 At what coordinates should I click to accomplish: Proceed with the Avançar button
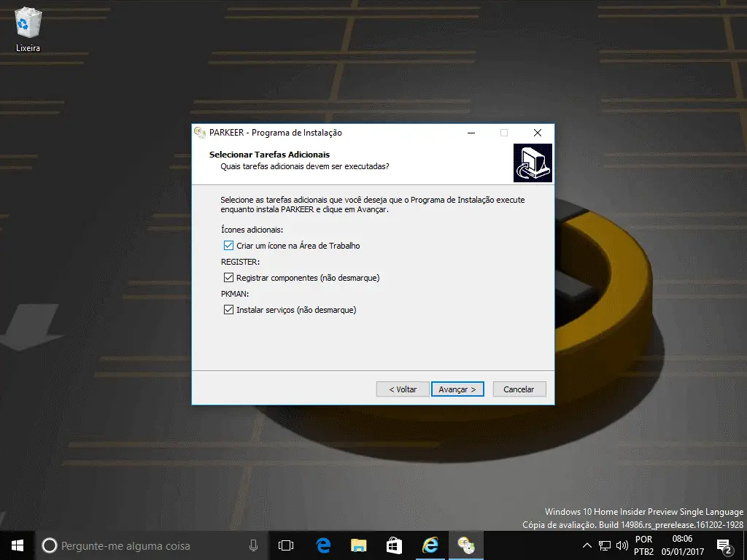457,389
